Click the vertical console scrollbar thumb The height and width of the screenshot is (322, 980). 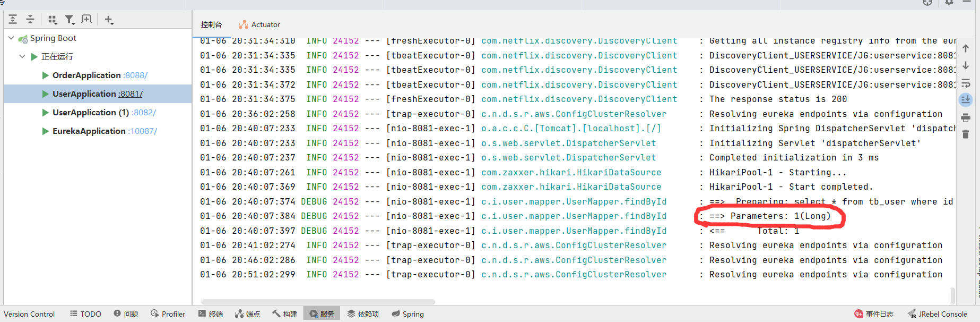[x=952, y=295]
